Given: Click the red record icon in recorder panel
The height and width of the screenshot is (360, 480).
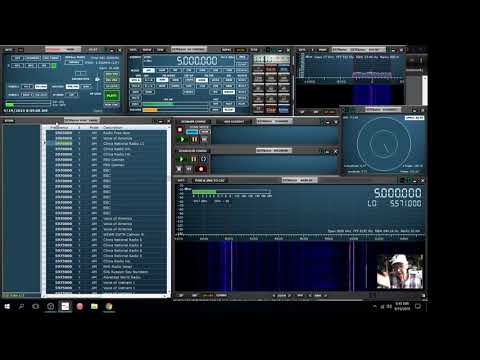Looking at the screenshot, I should click(x=201, y=169).
